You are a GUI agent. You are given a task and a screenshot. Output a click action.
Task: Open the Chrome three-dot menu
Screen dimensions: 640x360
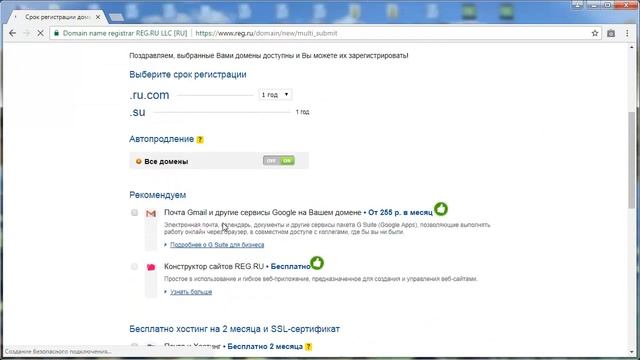pos(627,33)
